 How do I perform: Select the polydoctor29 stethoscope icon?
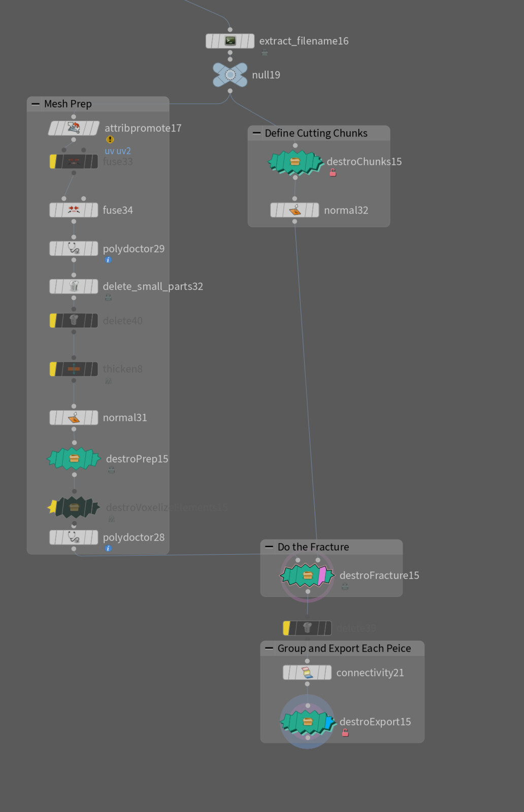point(74,248)
